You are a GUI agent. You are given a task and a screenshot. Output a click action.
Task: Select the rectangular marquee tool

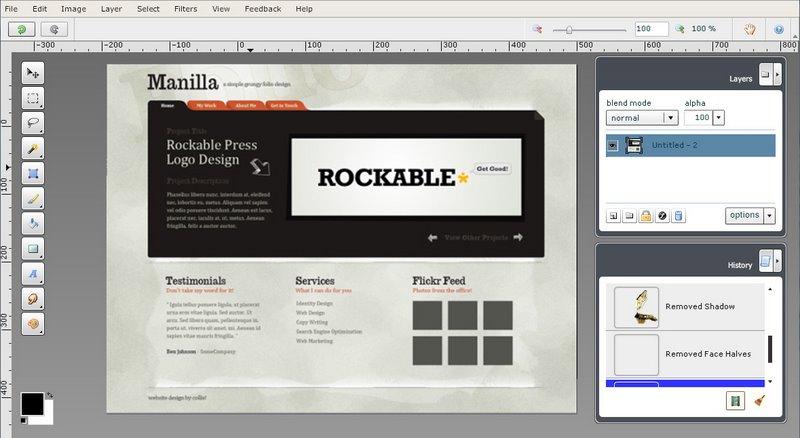[x=33, y=99]
